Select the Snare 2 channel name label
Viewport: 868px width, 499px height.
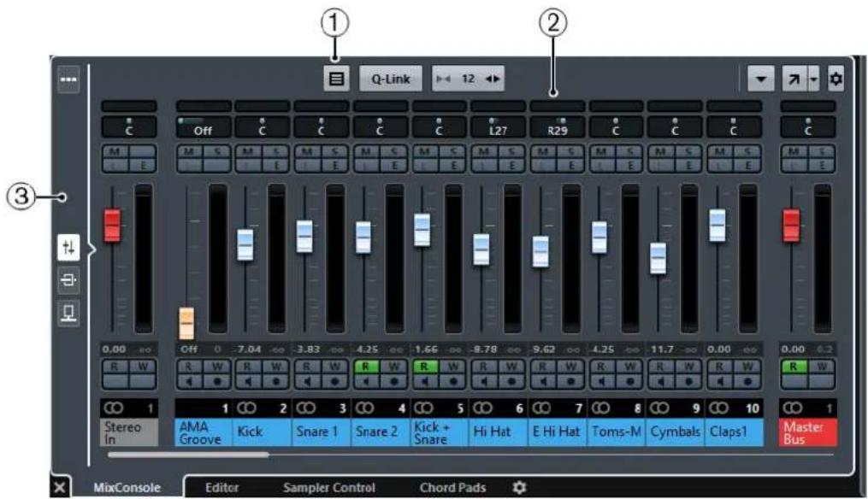(x=381, y=432)
